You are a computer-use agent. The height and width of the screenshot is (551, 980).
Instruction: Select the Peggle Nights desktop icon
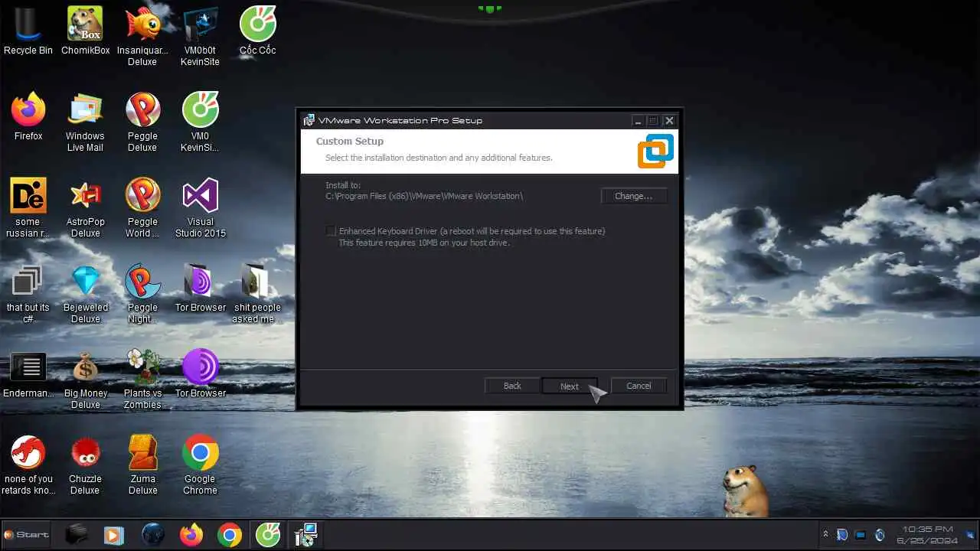(x=142, y=294)
